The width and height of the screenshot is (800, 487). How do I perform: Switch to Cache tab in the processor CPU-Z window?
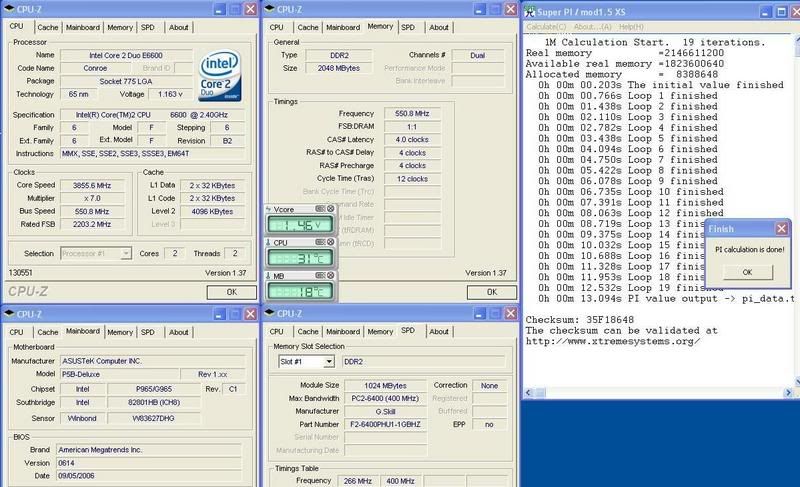[47, 27]
